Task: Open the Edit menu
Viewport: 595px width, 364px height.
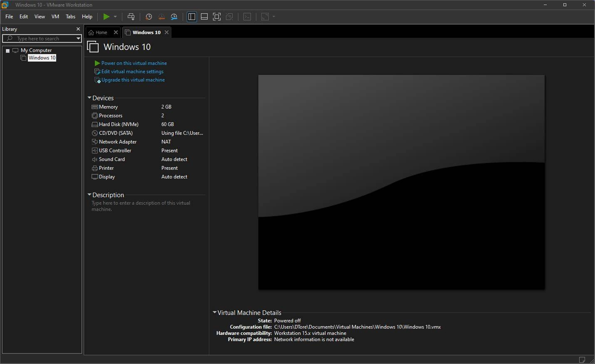Action: coord(24,17)
